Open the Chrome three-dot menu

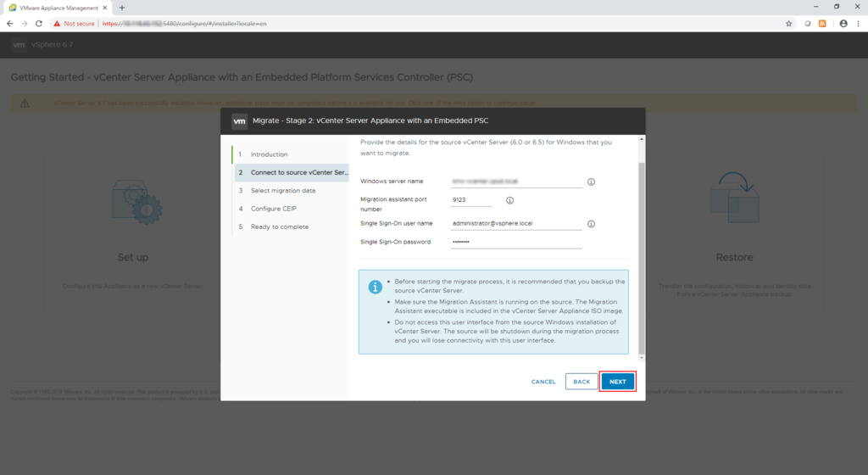858,24
